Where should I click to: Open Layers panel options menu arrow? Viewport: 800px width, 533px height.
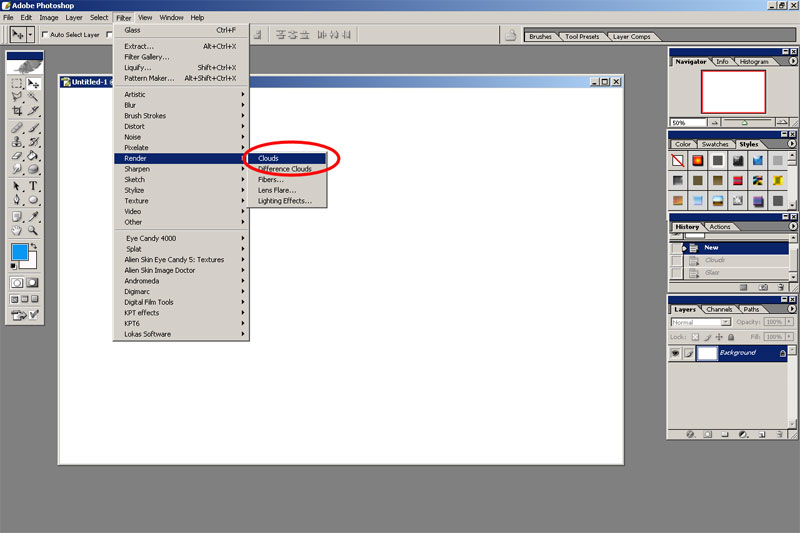click(x=792, y=309)
